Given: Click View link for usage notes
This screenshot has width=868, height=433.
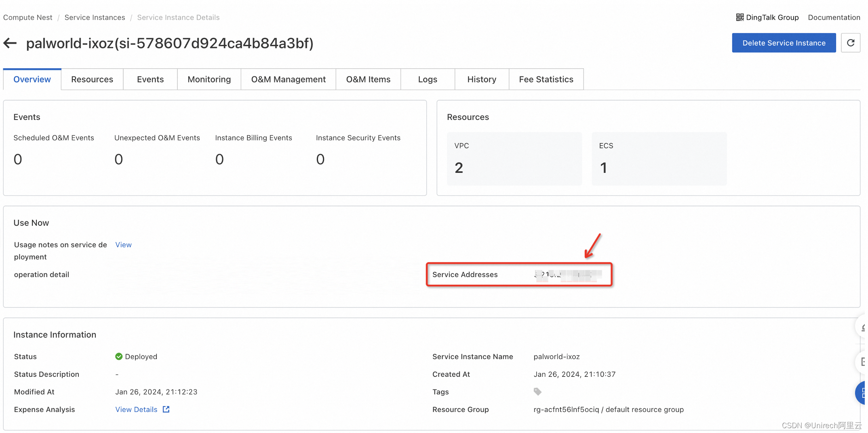Looking at the screenshot, I should point(123,245).
